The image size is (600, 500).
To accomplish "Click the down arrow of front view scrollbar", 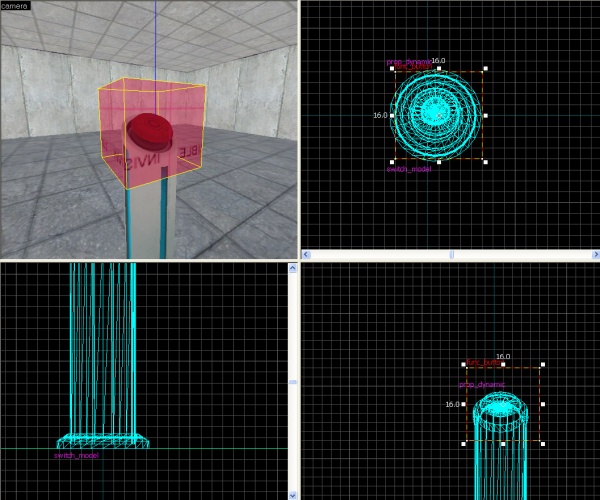I will point(293,495).
